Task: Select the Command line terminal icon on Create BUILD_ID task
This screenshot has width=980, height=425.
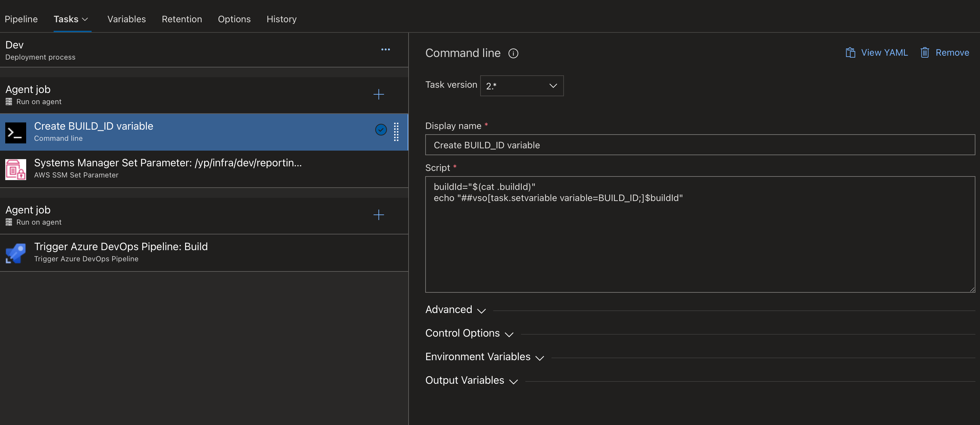Action: tap(15, 132)
